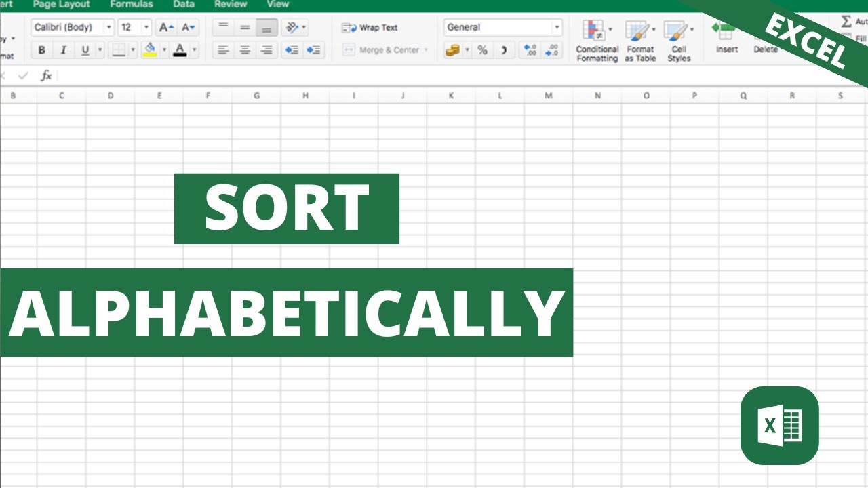Select column K header
868x488 pixels.
[452, 96]
